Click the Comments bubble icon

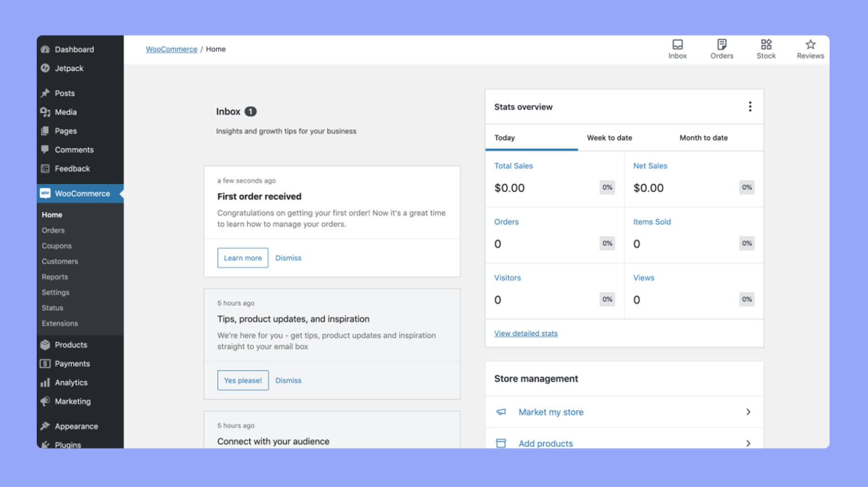[x=45, y=150]
